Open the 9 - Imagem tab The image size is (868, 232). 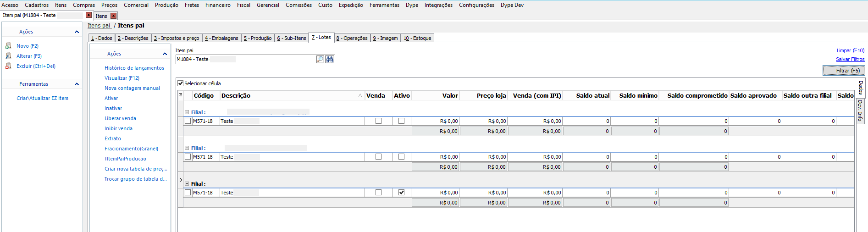pos(385,38)
